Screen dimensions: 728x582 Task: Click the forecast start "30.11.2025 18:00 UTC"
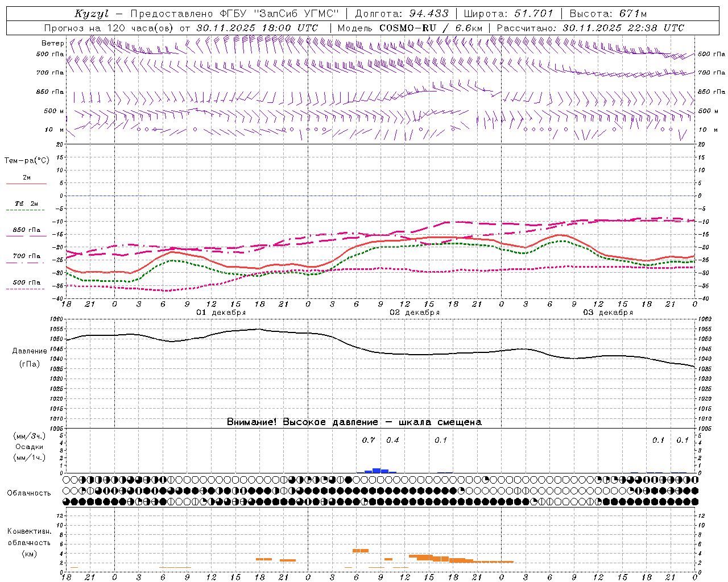[x=257, y=28]
